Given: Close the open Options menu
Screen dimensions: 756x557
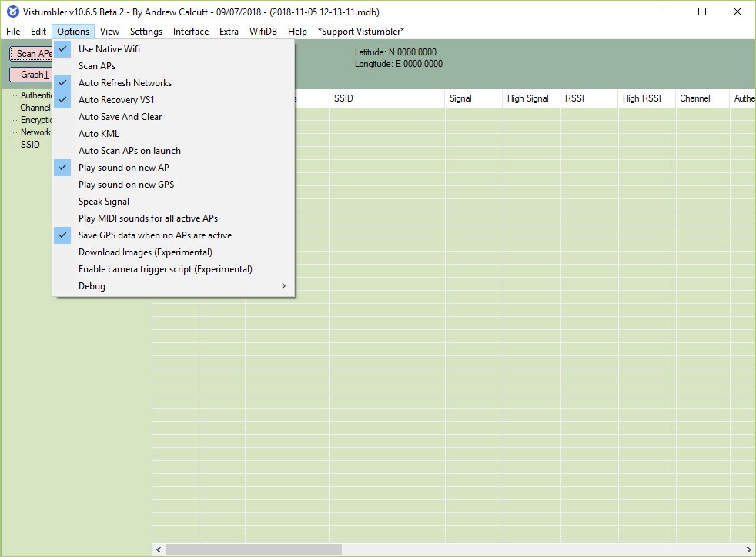Looking at the screenshot, I should click(73, 32).
